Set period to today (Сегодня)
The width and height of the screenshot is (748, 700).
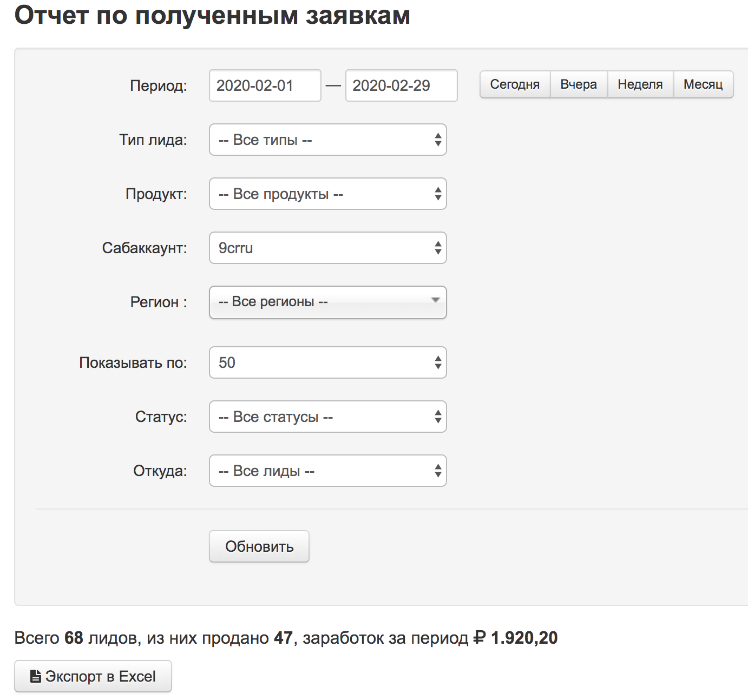tap(515, 84)
